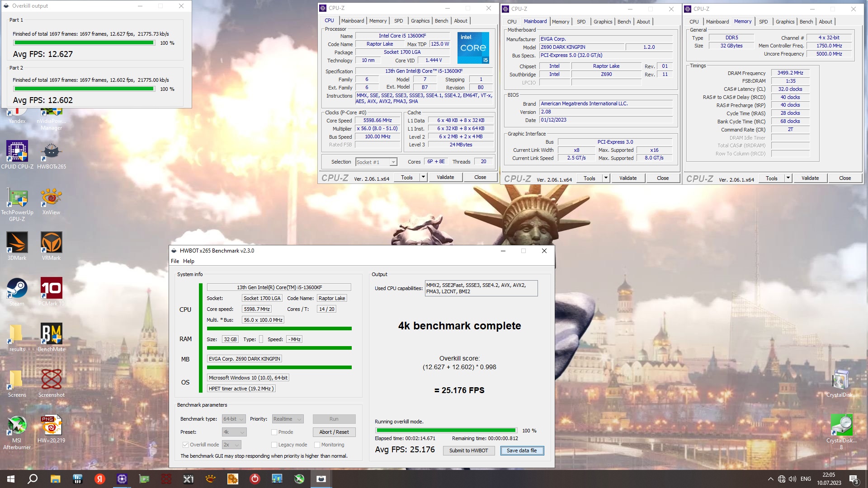The width and height of the screenshot is (868, 488).
Task: Open the network globe tray icon
Action: click(x=782, y=479)
